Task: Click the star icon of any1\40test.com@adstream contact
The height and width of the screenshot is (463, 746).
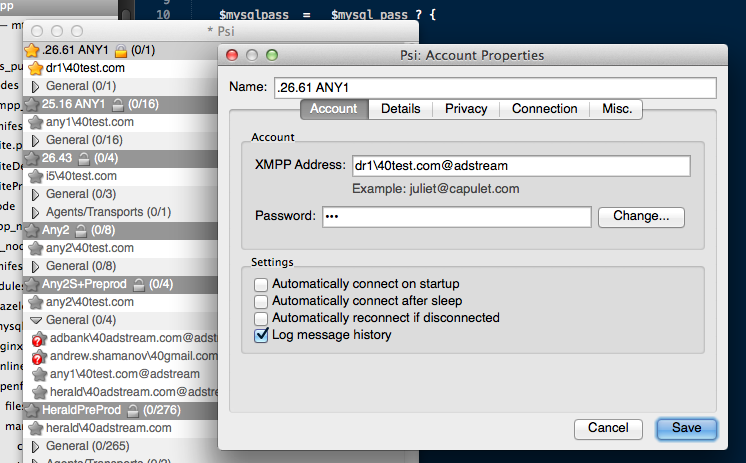Action: click(x=39, y=374)
